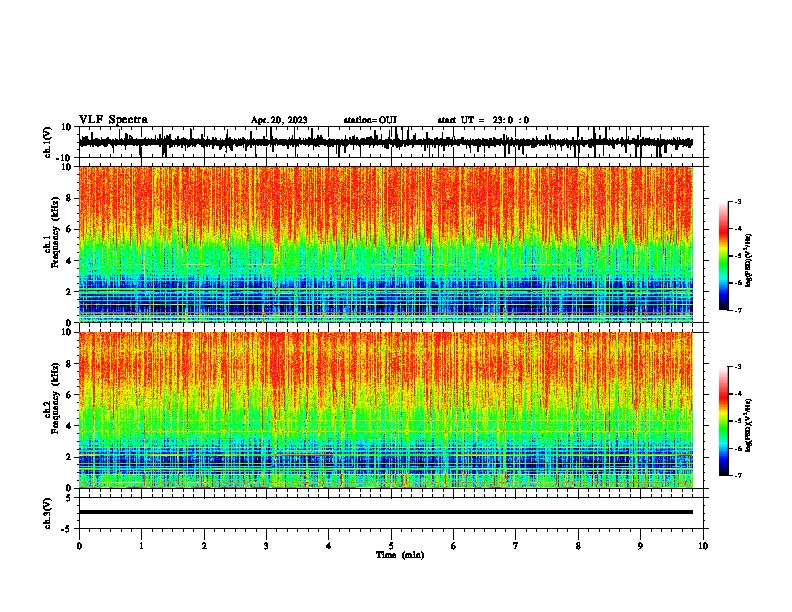Click time axis tick label "1"
The width and height of the screenshot is (792, 612).
(141, 546)
